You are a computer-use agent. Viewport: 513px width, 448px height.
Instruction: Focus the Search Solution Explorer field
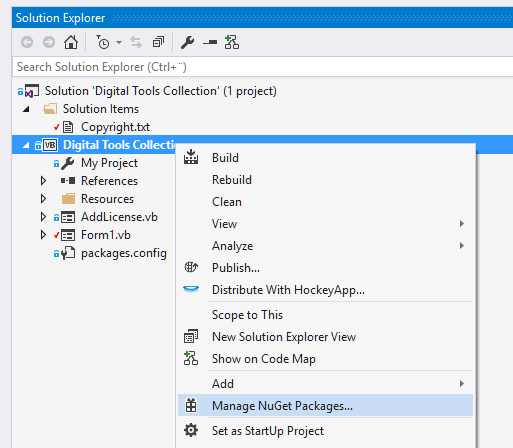click(262, 67)
